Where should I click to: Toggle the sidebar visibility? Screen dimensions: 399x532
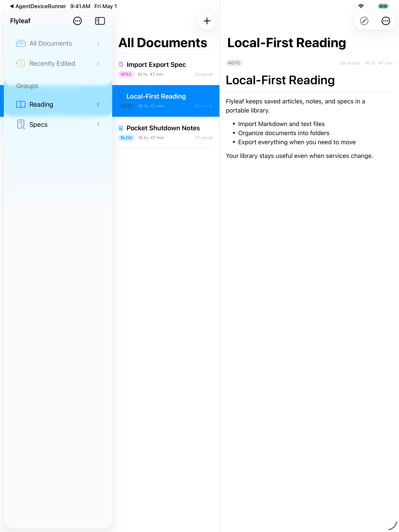(x=100, y=21)
